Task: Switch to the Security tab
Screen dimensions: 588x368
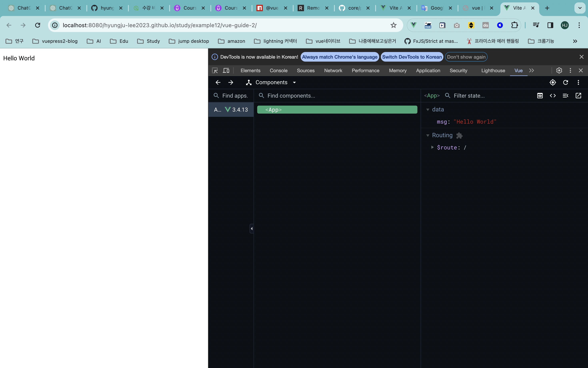Action: click(x=458, y=71)
